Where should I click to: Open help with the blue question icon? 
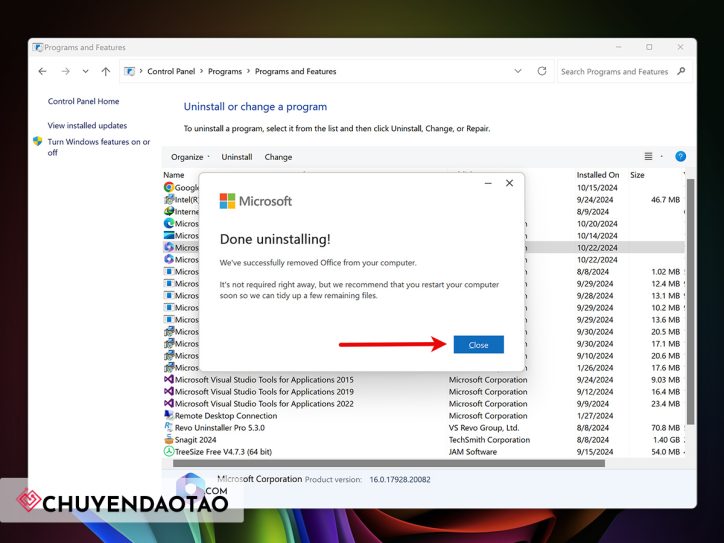680,157
